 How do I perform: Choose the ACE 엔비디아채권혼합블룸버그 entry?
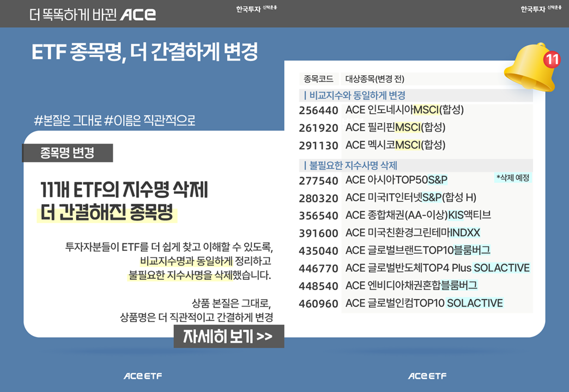pos(411,285)
